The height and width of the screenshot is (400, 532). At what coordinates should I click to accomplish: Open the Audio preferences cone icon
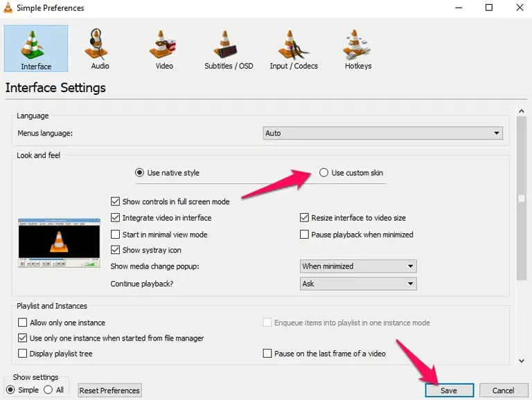coord(96,44)
